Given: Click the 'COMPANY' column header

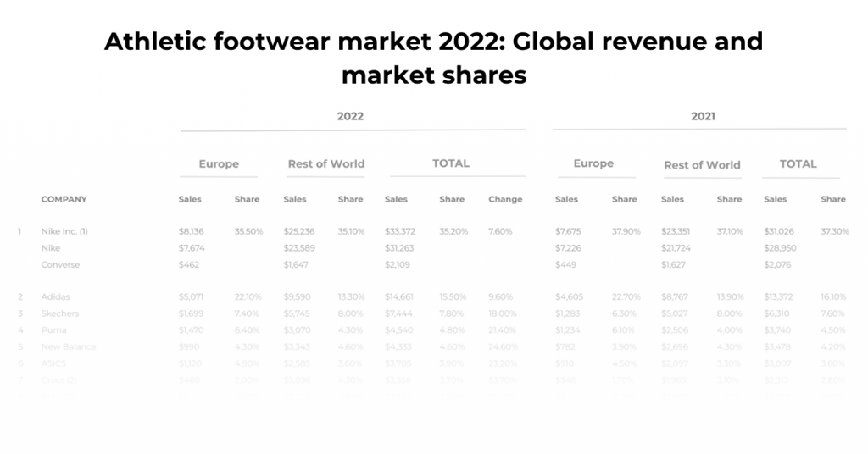Looking at the screenshot, I should (64, 199).
